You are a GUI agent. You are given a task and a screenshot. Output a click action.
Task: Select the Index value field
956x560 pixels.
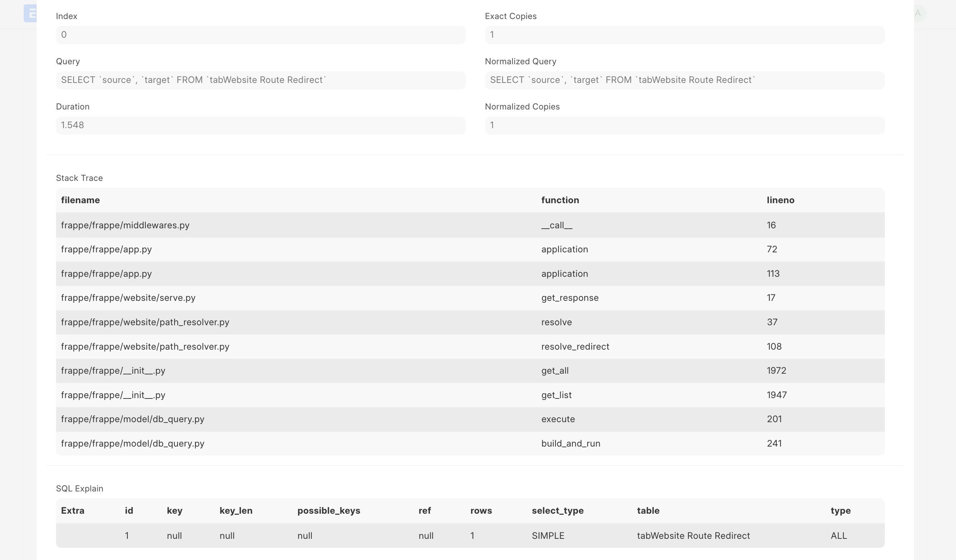[x=260, y=35]
